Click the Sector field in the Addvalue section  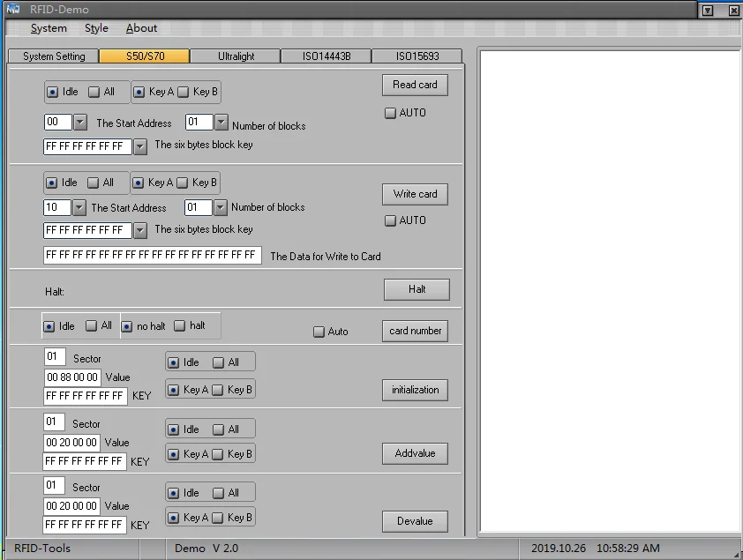(54, 422)
